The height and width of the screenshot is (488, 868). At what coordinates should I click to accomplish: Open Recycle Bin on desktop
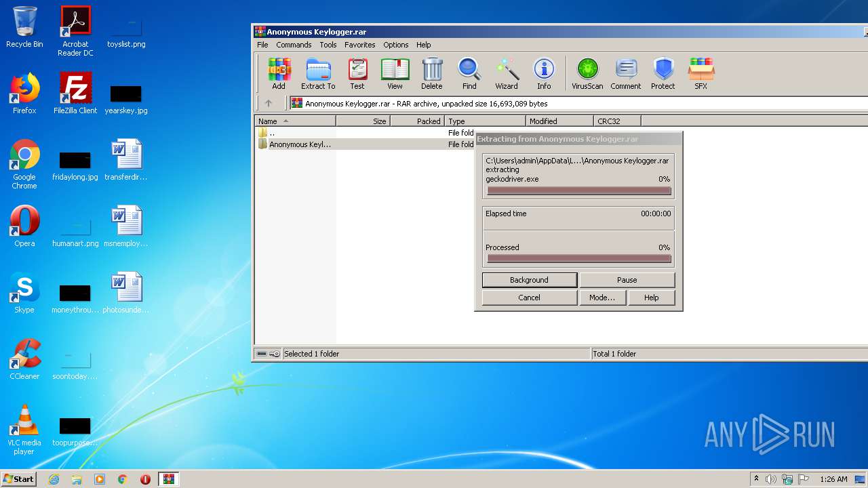(x=24, y=27)
